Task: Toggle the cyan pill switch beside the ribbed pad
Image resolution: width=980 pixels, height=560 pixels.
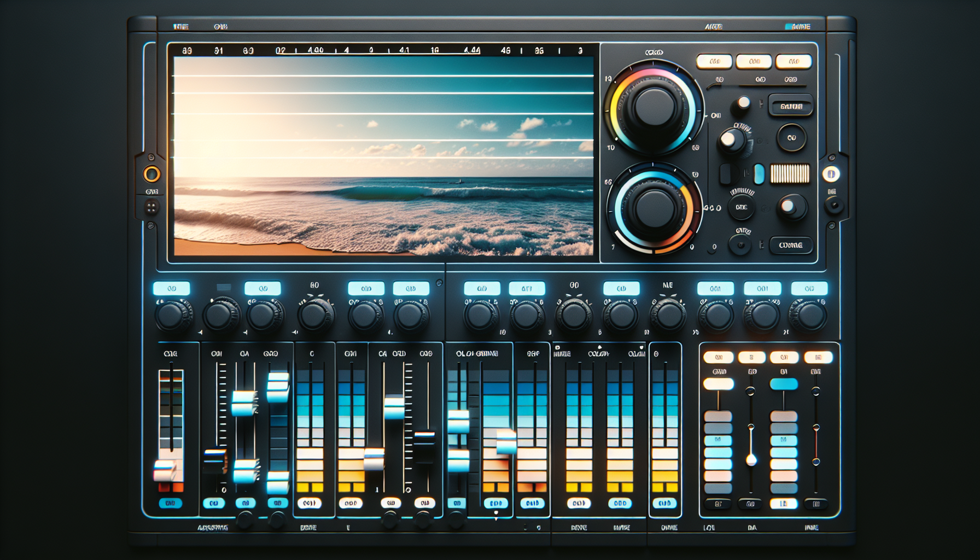Action: (x=759, y=174)
